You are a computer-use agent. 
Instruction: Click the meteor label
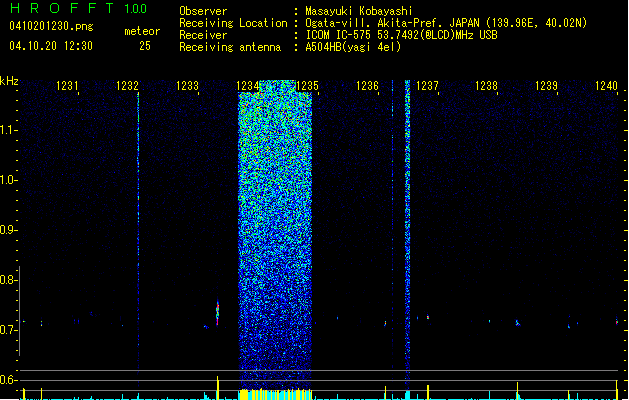(x=142, y=31)
